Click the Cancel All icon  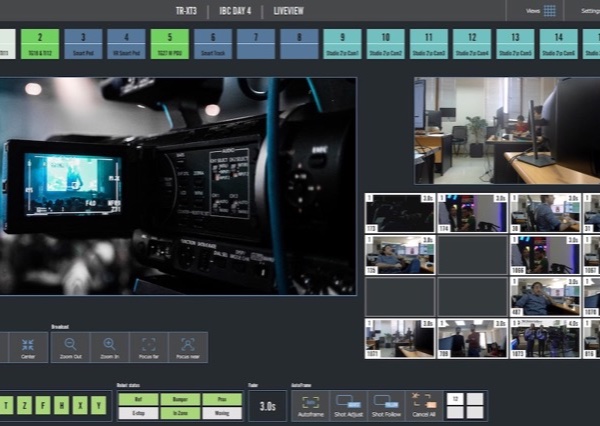coord(424,401)
